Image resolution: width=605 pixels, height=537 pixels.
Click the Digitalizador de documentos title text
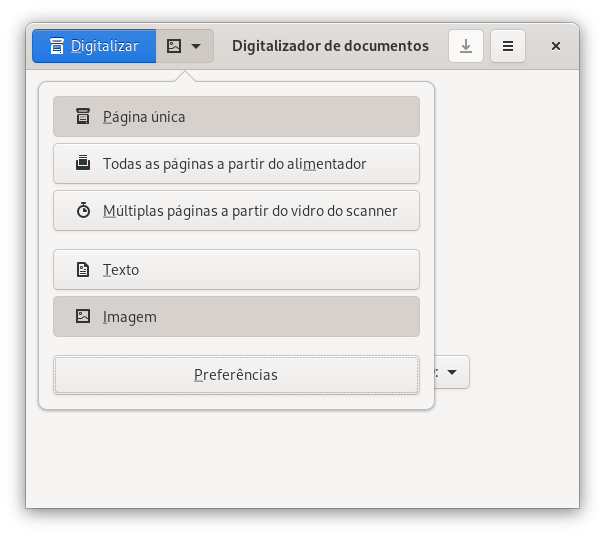330,46
